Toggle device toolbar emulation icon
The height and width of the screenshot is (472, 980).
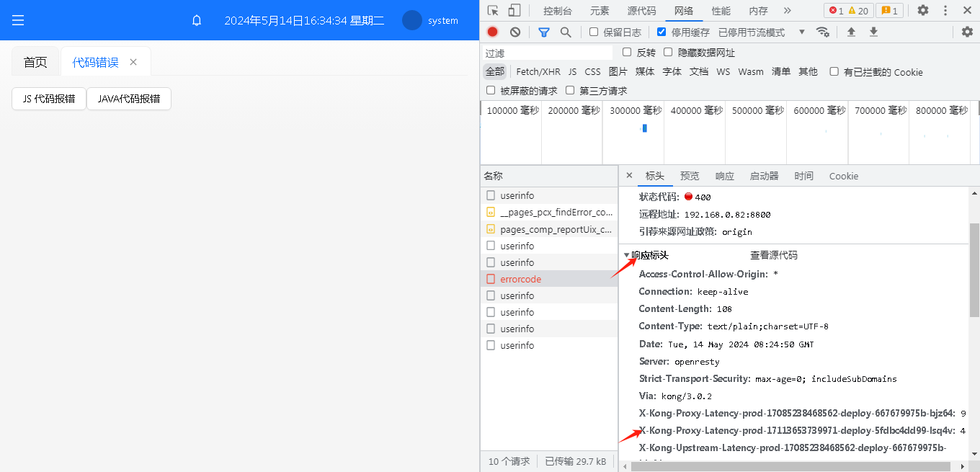(x=514, y=10)
